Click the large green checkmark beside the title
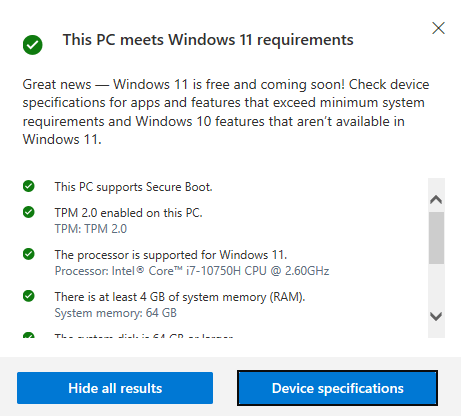The image size is (461, 416). (33, 45)
